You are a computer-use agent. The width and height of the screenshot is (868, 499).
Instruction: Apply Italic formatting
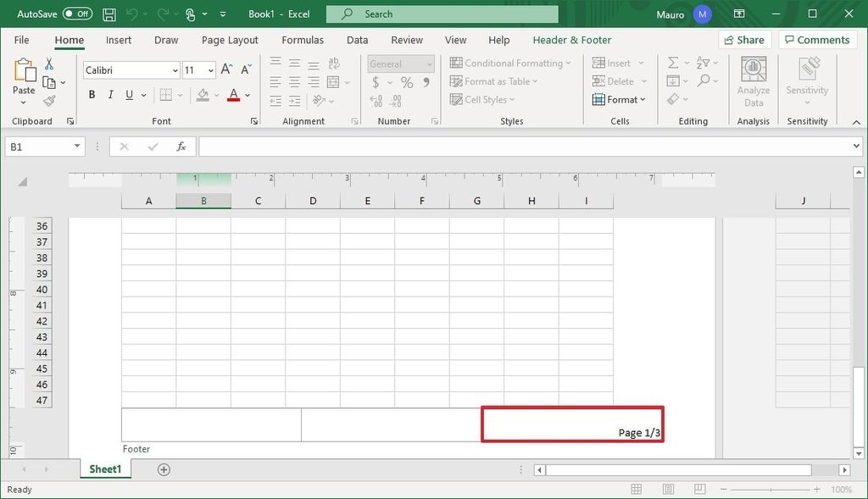coord(111,95)
